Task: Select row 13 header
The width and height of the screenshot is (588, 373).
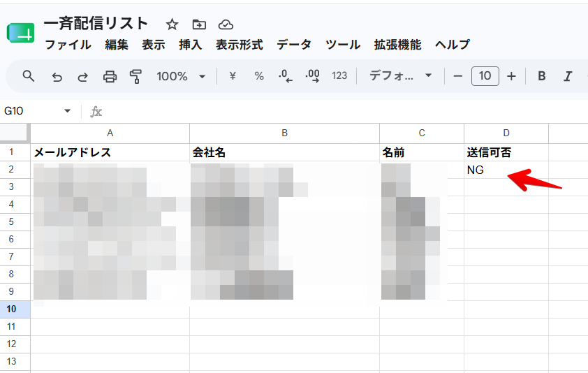Action: pos(15,361)
